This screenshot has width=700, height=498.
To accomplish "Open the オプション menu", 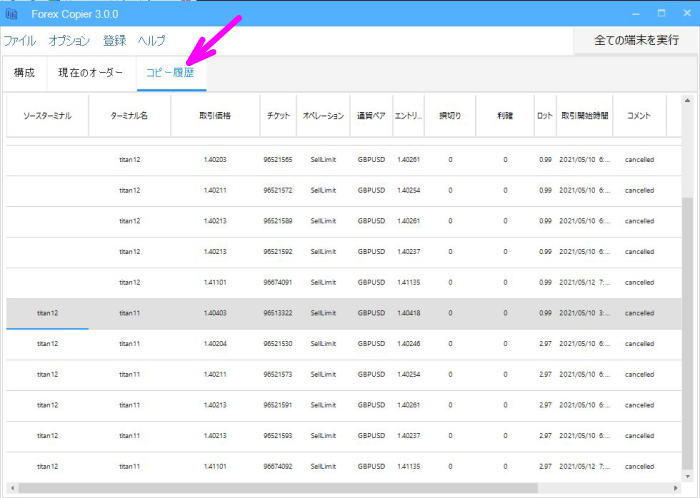I will click(69, 41).
